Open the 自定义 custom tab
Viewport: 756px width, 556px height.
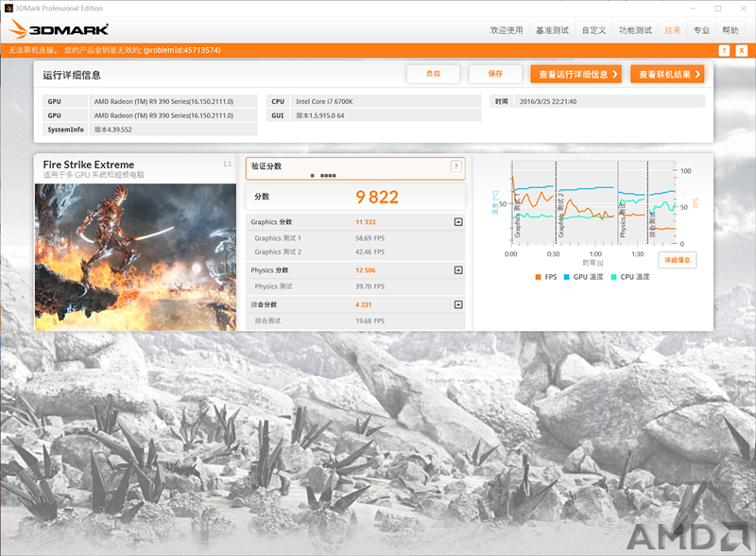click(x=593, y=30)
